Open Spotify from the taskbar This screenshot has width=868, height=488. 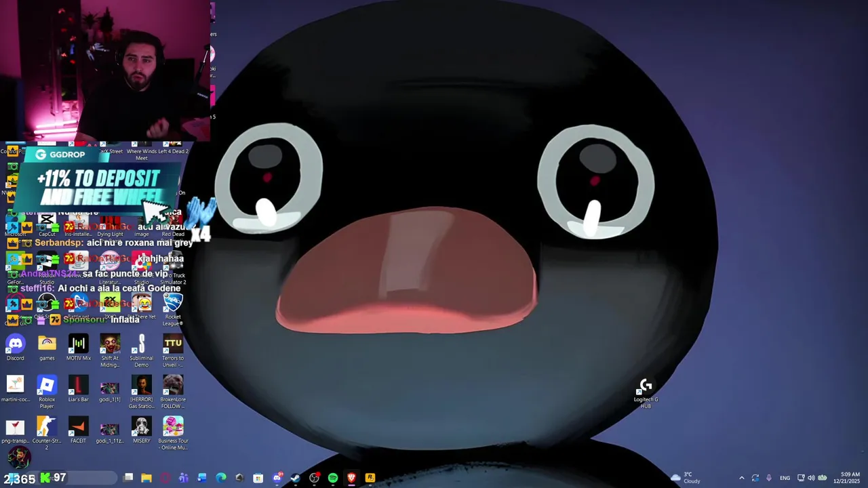332,478
